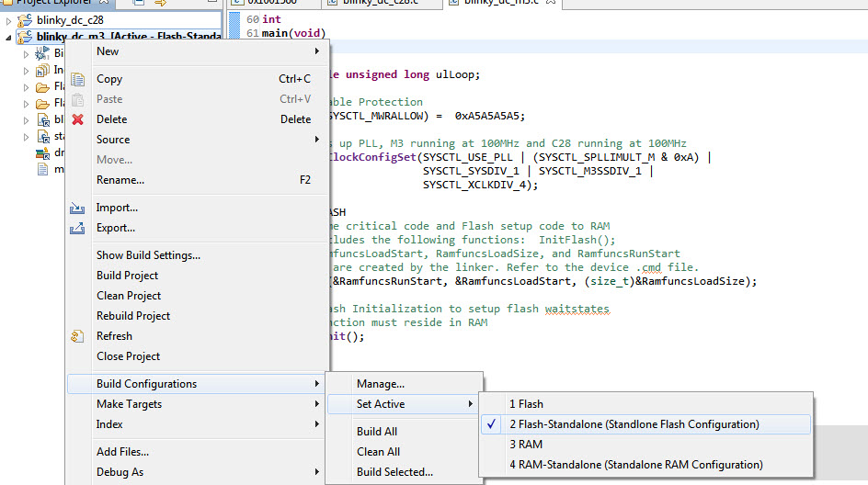Click 'ulLoop' variable in editor
Viewport: 868px width, 485px height.
click(x=454, y=74)
